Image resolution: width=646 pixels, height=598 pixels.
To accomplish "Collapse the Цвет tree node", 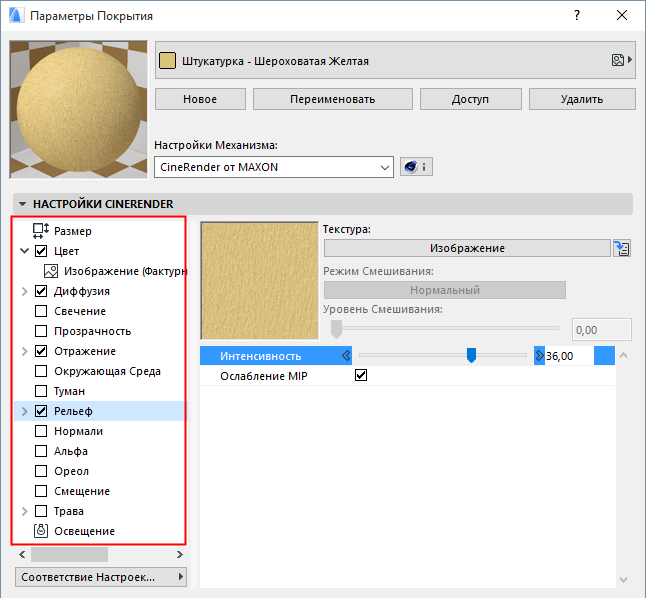I will [x=24, y=251].
